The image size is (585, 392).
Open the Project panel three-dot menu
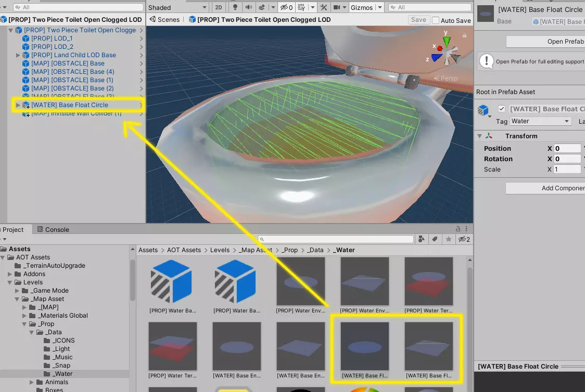466,229
